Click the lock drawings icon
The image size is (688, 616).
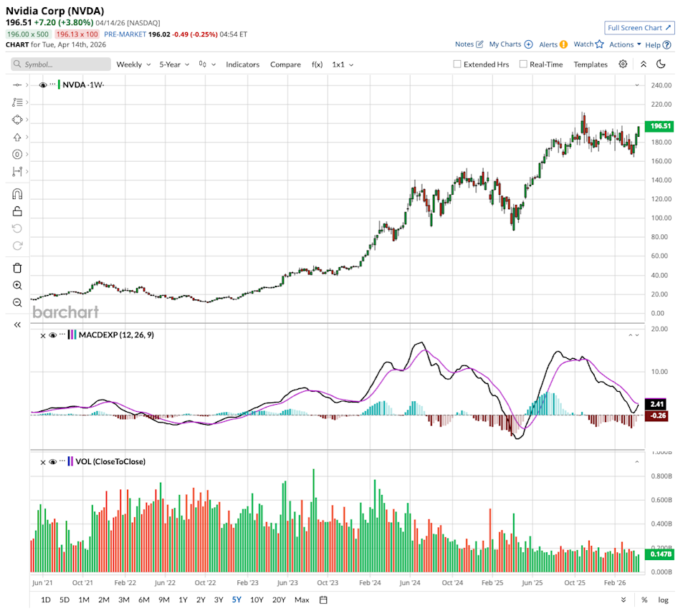tap(17, 211)
